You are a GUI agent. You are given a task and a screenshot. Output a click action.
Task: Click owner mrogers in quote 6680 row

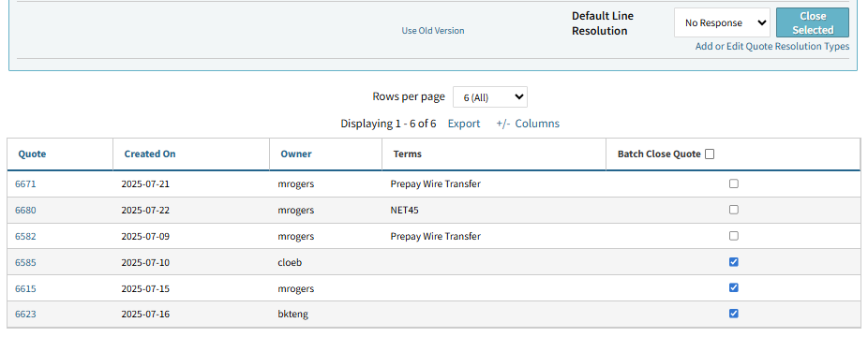click(296, 211)
